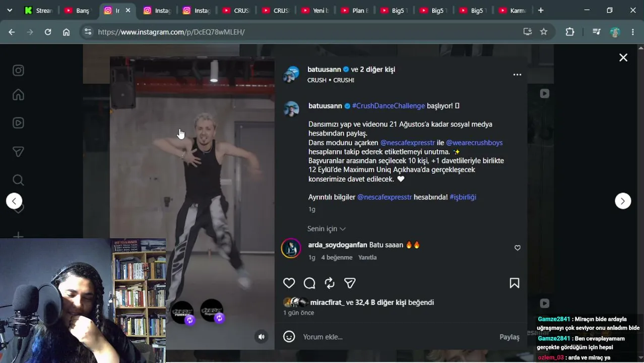The image size is (644, 363).
Task: Open the Reels icon in Instagram sidebar
Action: click(18, 123)
